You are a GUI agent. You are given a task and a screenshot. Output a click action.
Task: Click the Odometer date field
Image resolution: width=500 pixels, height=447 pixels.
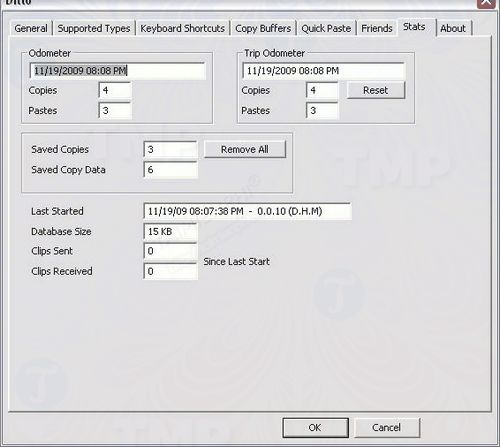coord(117,71)
